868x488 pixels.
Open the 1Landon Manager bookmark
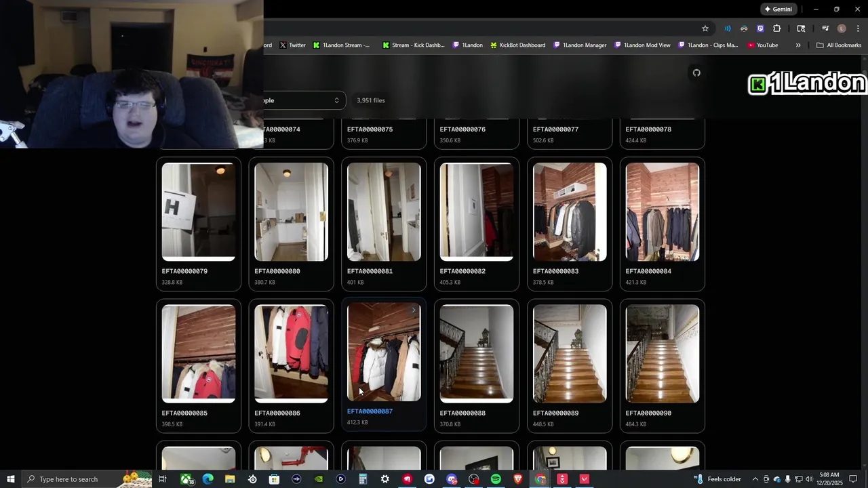(x=580, y=45)
